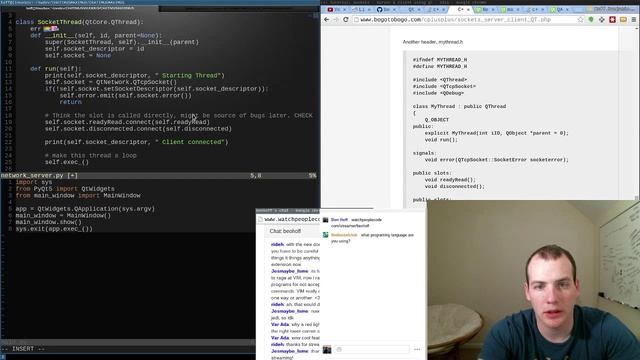Click the watchpeoplecode.com streamer link in chat
Image resolution: width=640 pixels, height=360 pixels.
click(356, 223)
